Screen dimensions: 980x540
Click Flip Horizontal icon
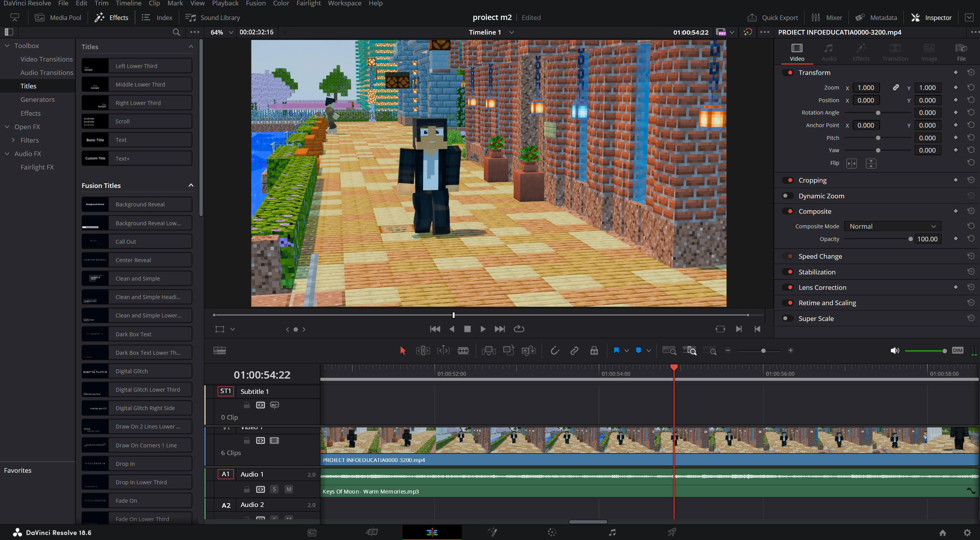click(x=852, y=163)
